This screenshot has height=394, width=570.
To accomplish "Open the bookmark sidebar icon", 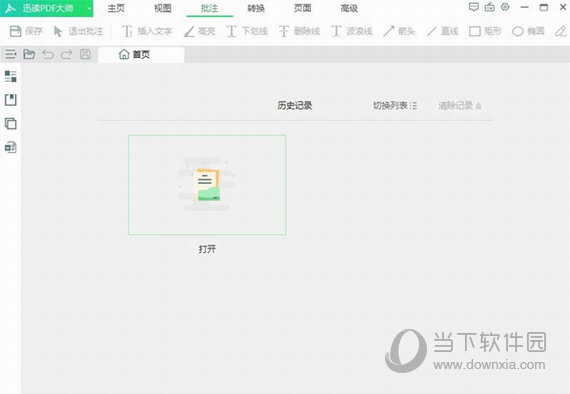I will coord(11,100).
